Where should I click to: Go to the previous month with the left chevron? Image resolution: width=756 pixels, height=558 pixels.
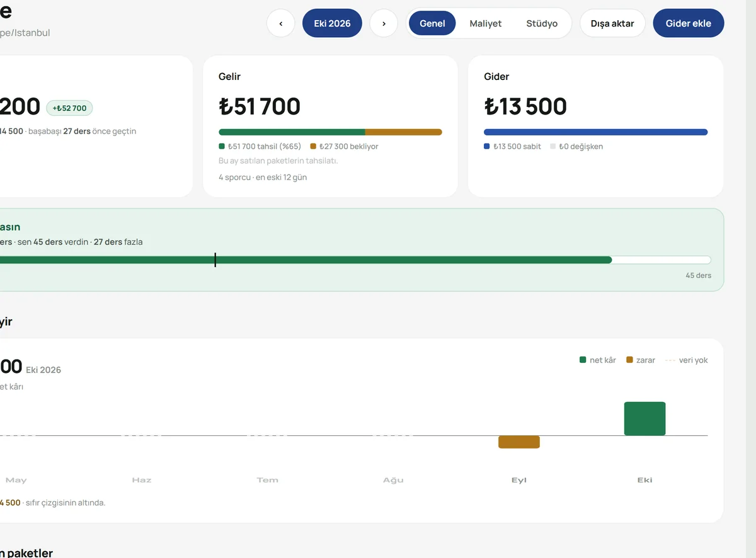tap(281, 23)
